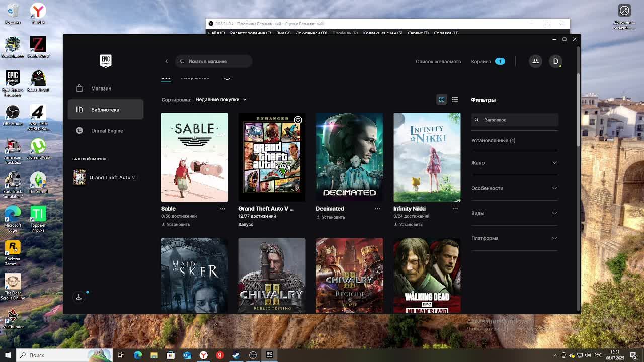Switch to grid view layout
Image resolution: width=644 pixels, height=362 pixels.
(x=442, y=100)
